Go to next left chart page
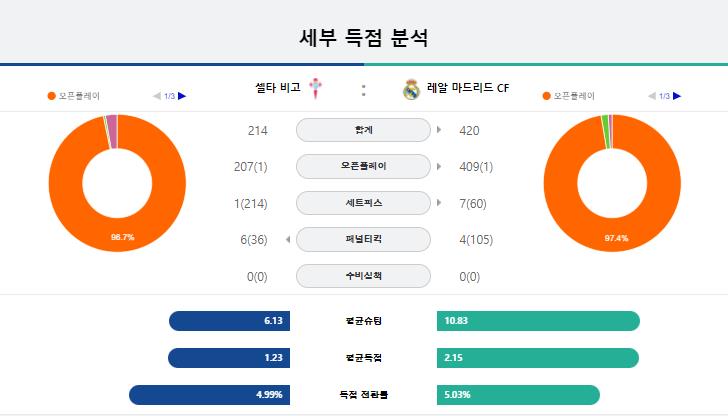The image size is (728, 416). (182, 96)
